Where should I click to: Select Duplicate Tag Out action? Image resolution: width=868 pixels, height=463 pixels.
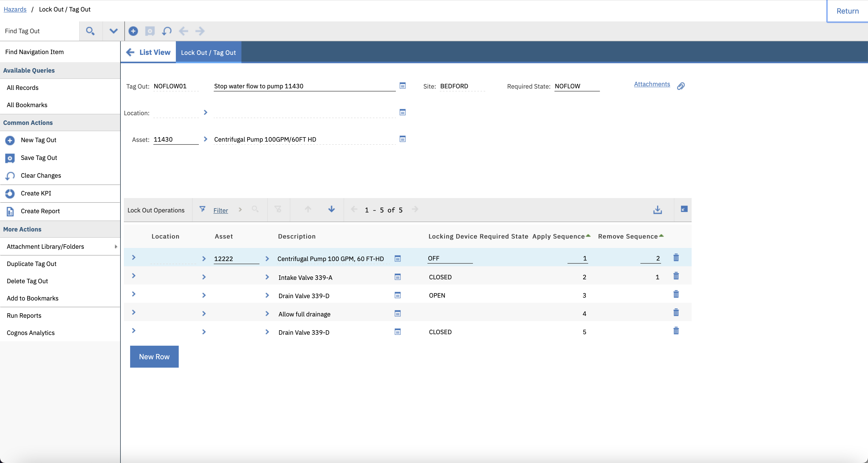[x=32, y=264]
